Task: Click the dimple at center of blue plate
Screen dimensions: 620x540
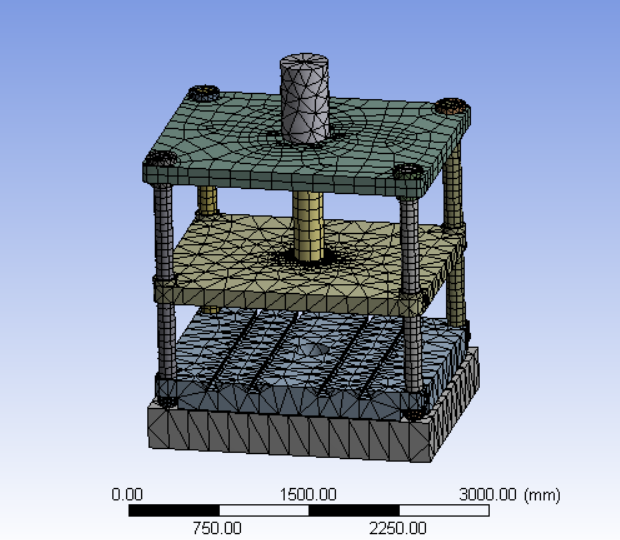Action: pyautogui.click(x=314, y=349)
